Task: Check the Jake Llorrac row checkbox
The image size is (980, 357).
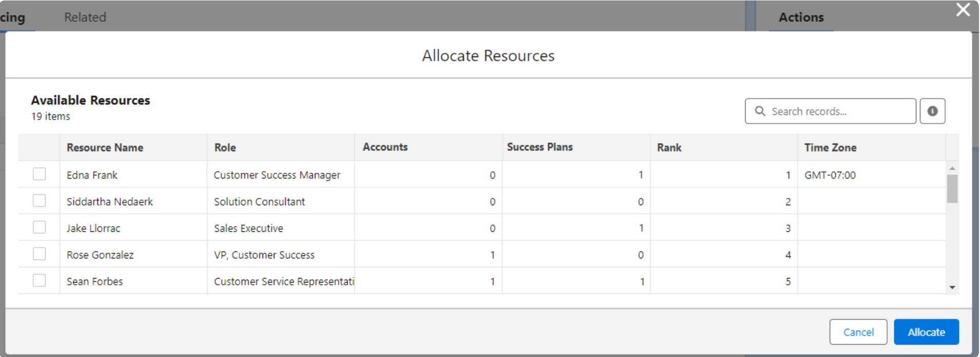Action: click(x=39, y=227)
